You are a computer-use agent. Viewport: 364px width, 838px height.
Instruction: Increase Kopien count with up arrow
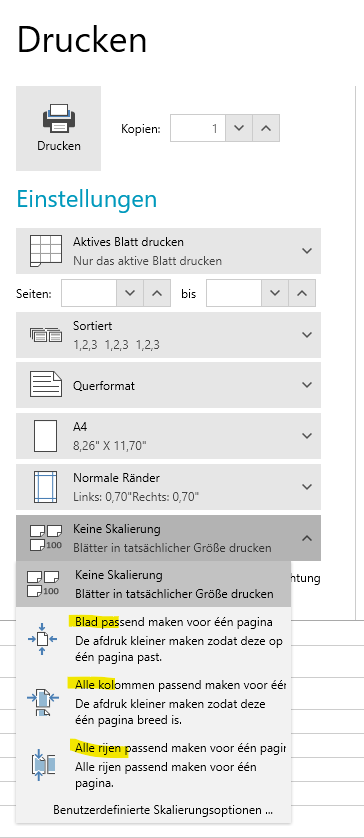tap(266, 128)
